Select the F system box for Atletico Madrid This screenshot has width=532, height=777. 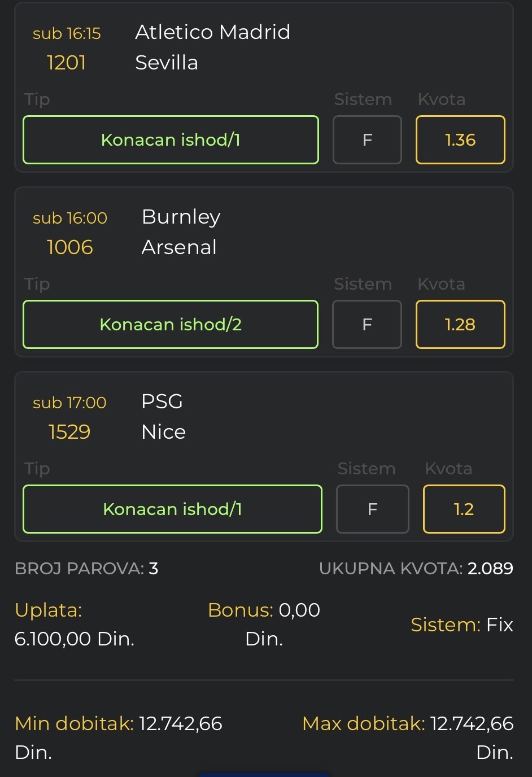(x=367, y=140)
